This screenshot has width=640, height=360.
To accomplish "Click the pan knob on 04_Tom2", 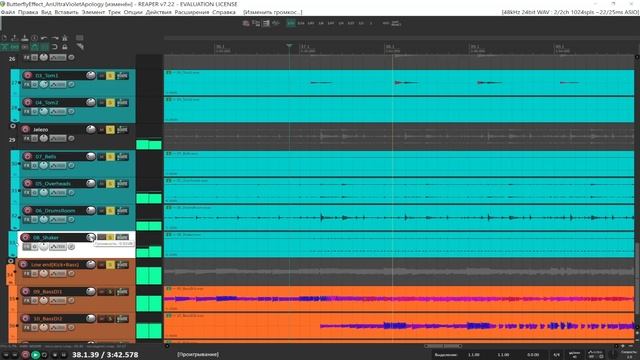I will click(x=44, y=111).
